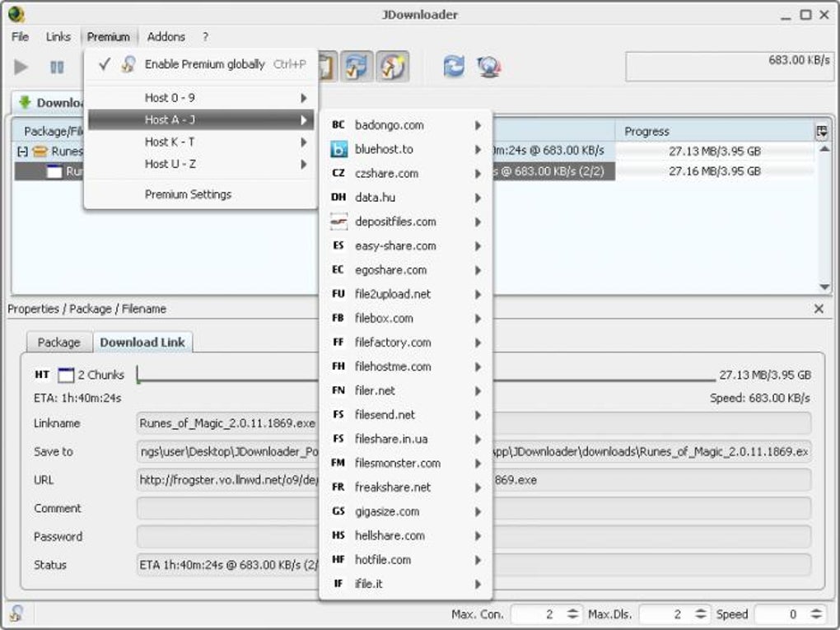Click the DH icon beside data.hu
The image size is (840, 630).
click(338, 198)
